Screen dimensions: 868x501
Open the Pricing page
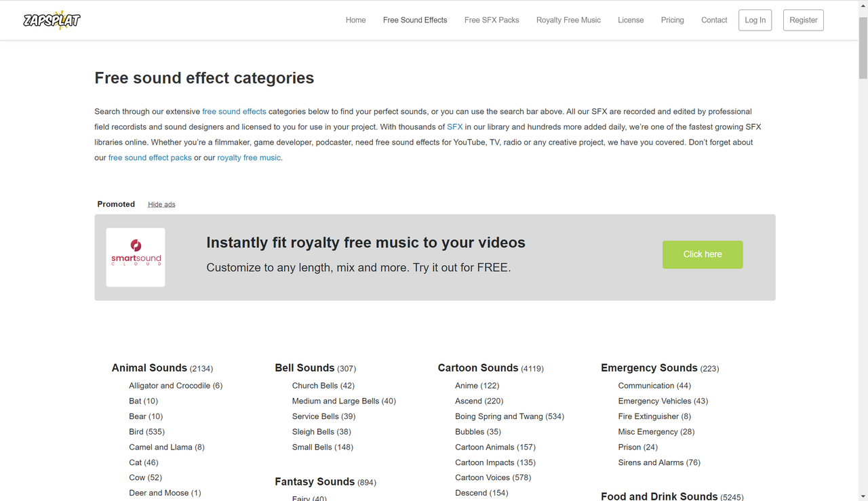click(x=672, y=20)
